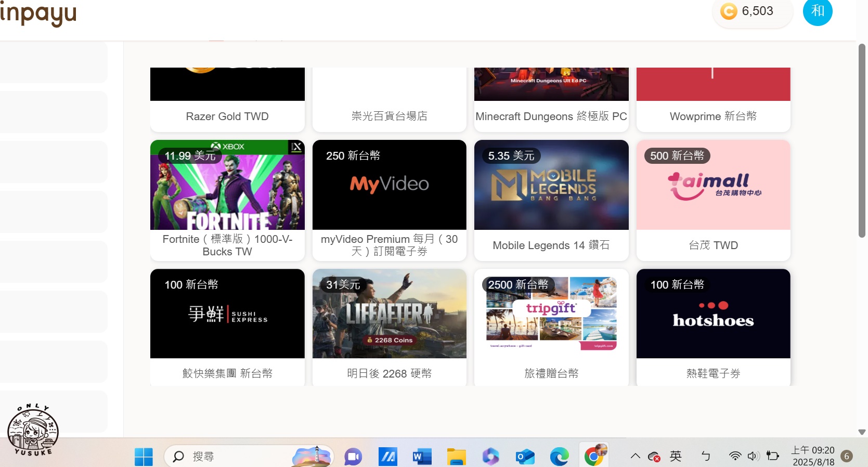Open File Explorer from taskbar
The image size is (868, 467).
tap(456, 457)
